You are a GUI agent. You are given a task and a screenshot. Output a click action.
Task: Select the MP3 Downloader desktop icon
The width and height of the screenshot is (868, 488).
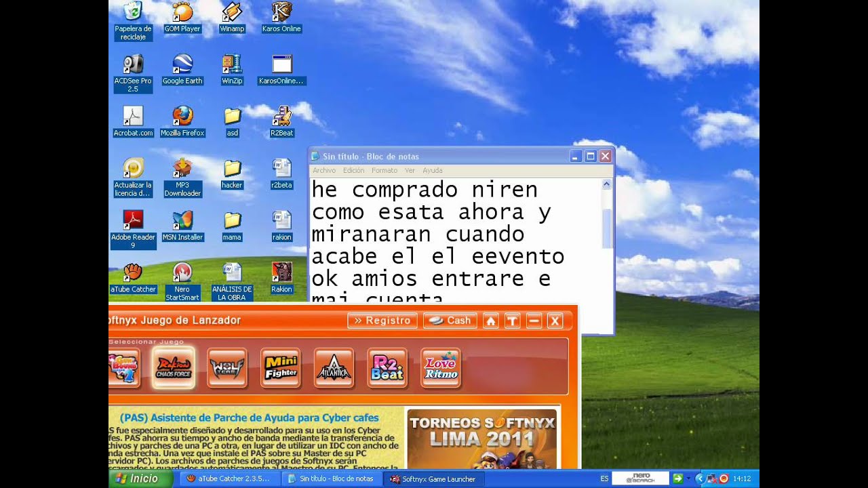coord(182,178)
